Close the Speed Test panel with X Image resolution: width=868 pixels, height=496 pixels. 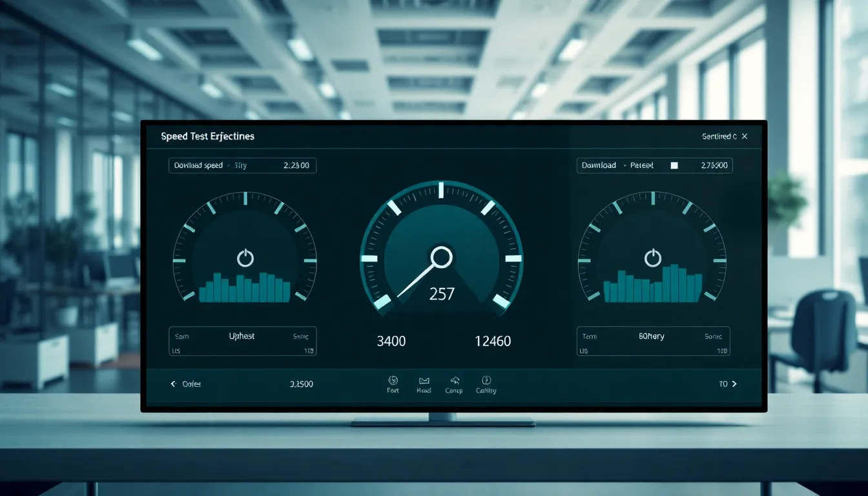(745, 136)
